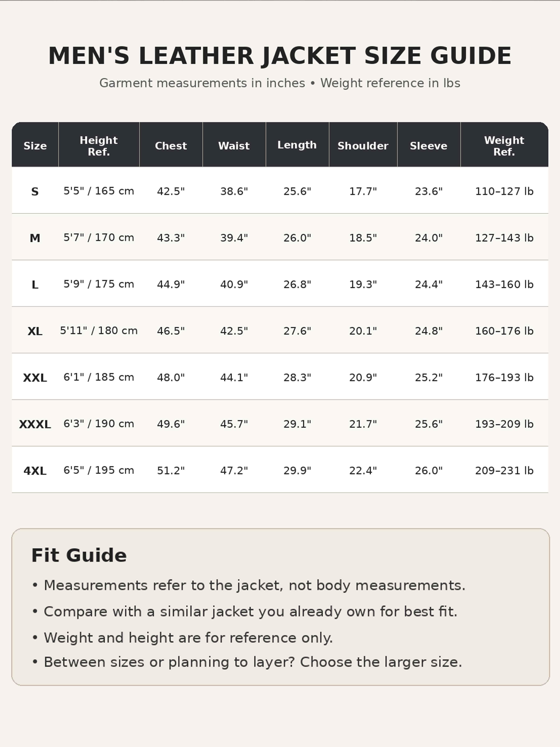Click the 6'1" / 185 cm height cell

tap(99, 377)
